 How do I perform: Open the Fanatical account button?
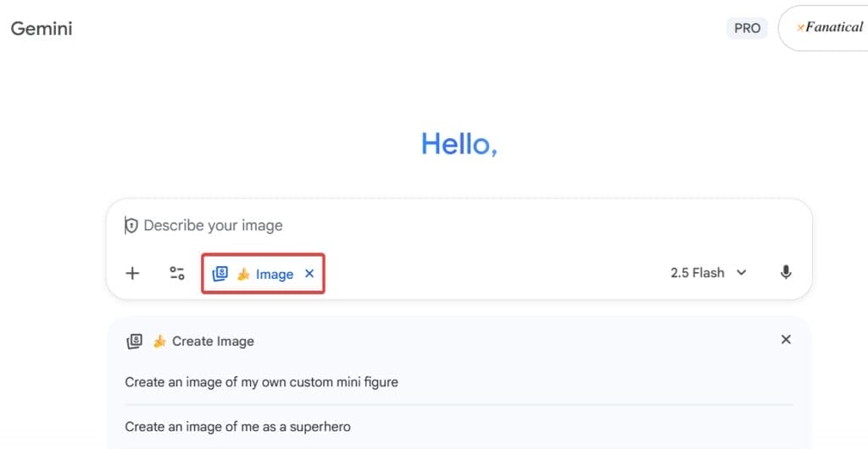click(x=829, y=27)
